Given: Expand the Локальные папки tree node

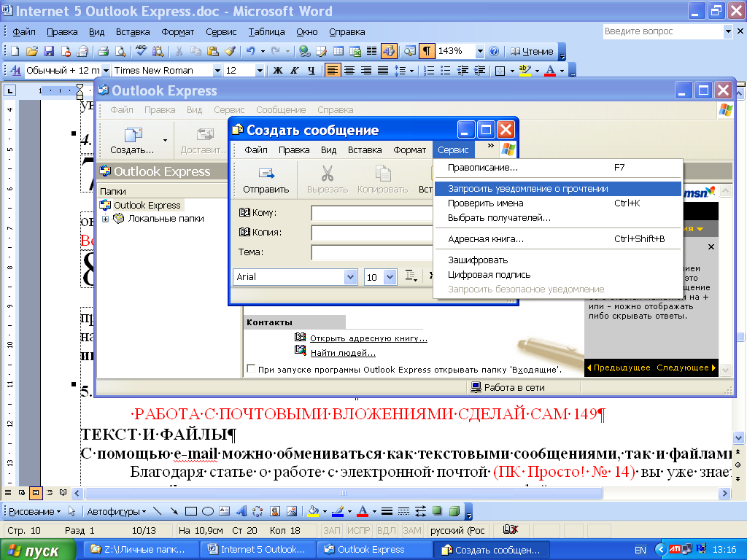Looking at the screenshot, I should (x=106, y=219).
